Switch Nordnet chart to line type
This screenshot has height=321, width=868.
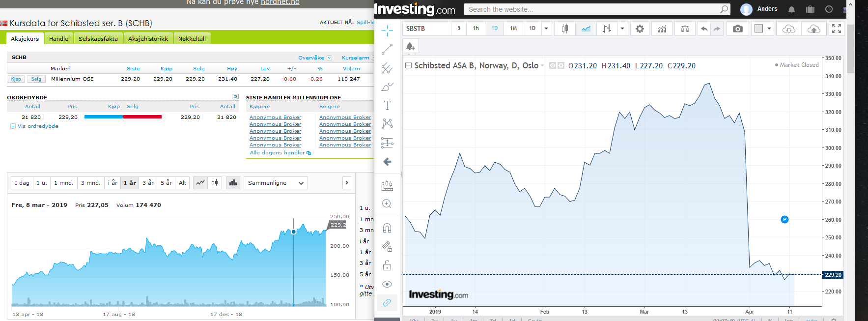click(200, 183)
